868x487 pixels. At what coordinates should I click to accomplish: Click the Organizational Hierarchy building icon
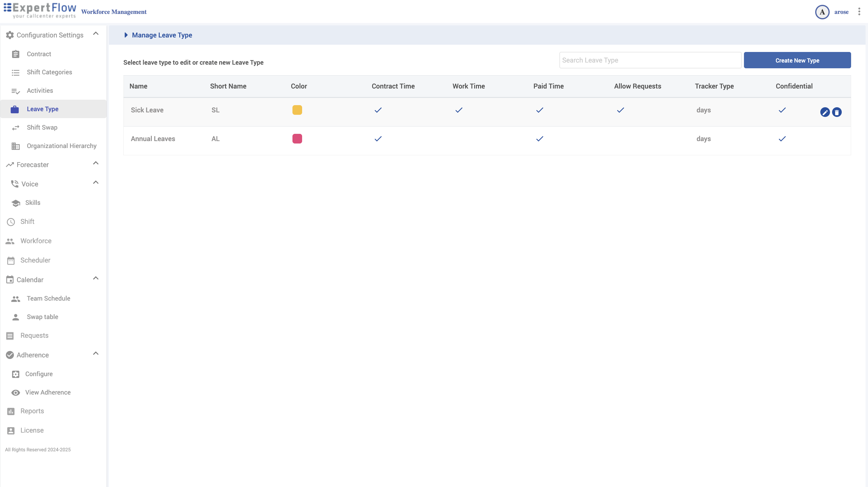(x=15, y=146)
